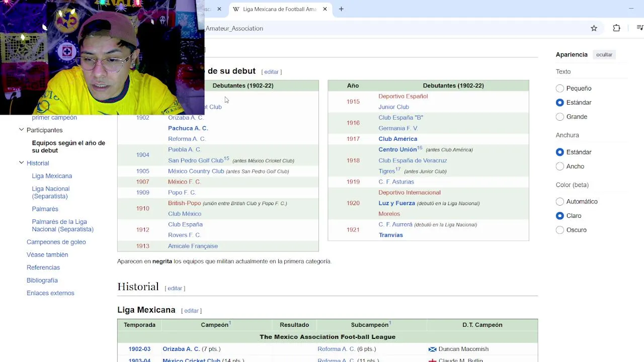Collapse the Participantes section in sidebar

tap(21, 130)
